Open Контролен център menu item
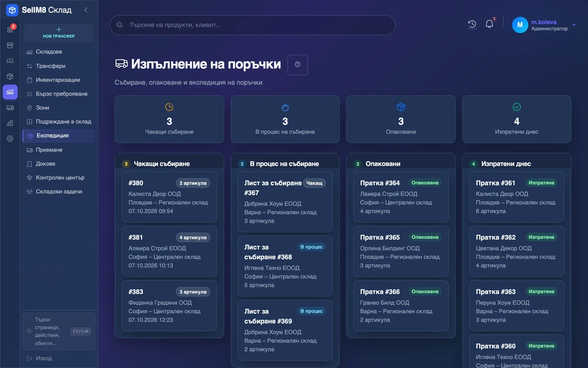588x368 pixels. (59, 178)
